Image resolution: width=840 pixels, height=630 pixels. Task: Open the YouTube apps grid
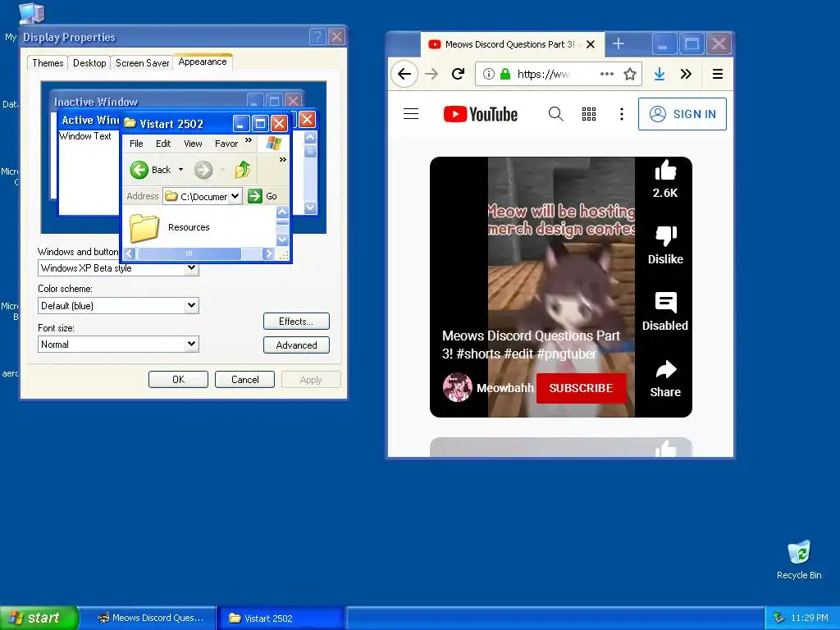[x=589, y=113]
